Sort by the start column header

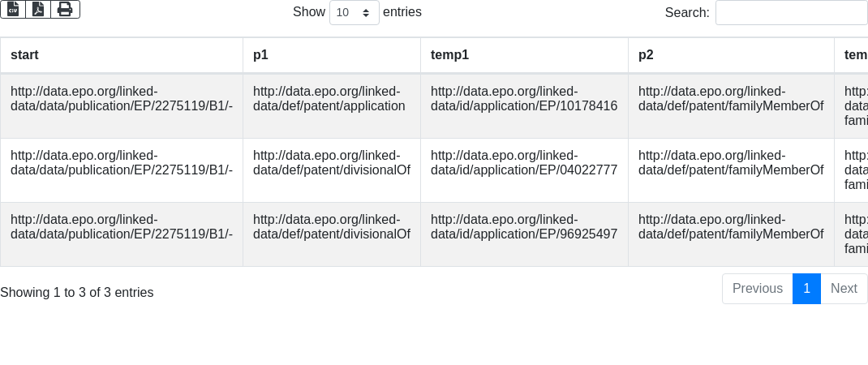pos(24,55)
